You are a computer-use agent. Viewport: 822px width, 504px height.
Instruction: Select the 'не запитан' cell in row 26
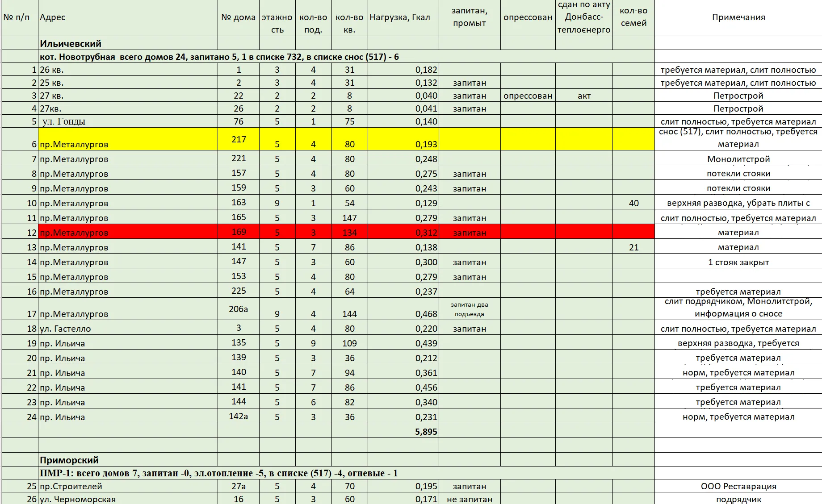(470, 499)
